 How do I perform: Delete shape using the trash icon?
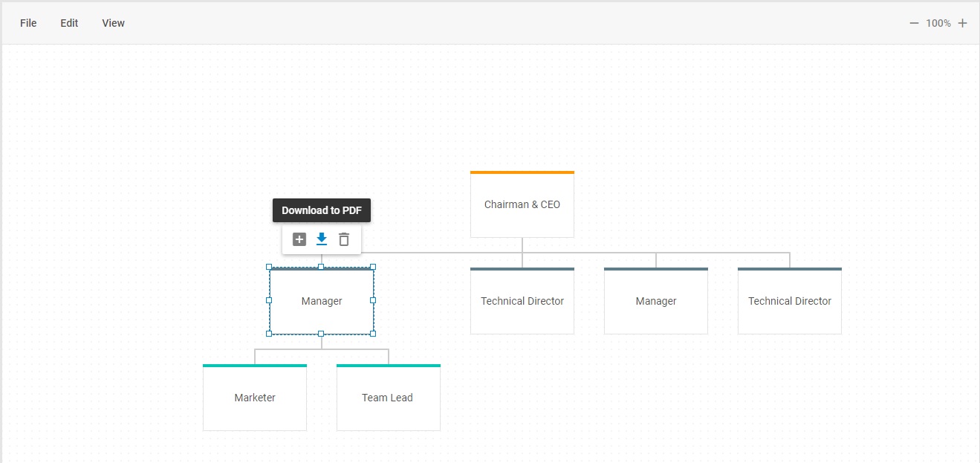click(x=344, y=239)
